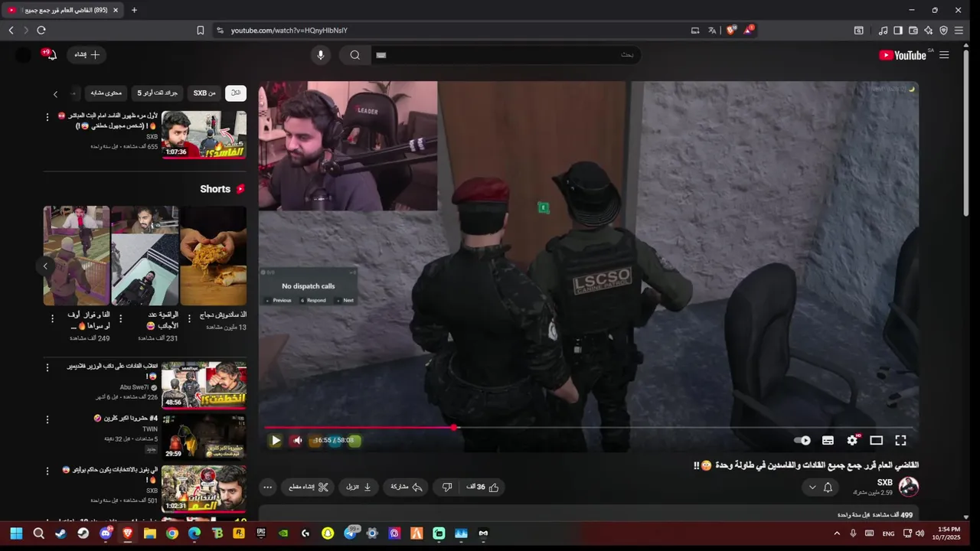980x551 pixels.
Task: Click the YouTube search box
Action: 505,55
